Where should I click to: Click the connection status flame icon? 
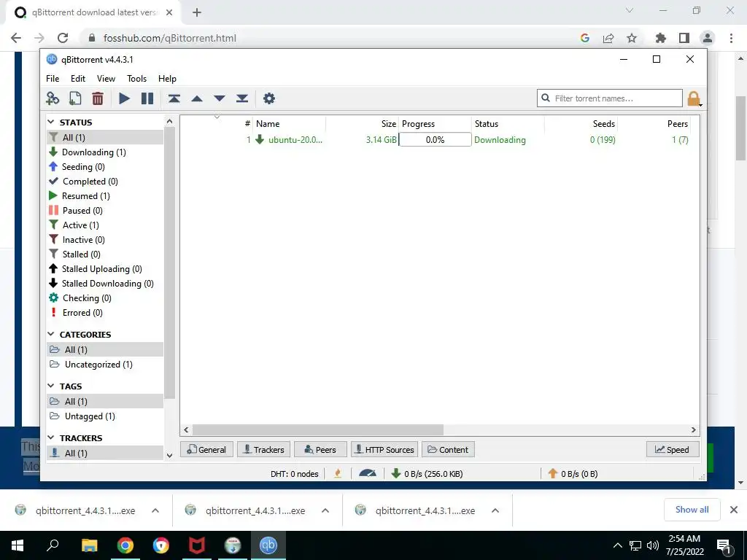coord(338,473)
